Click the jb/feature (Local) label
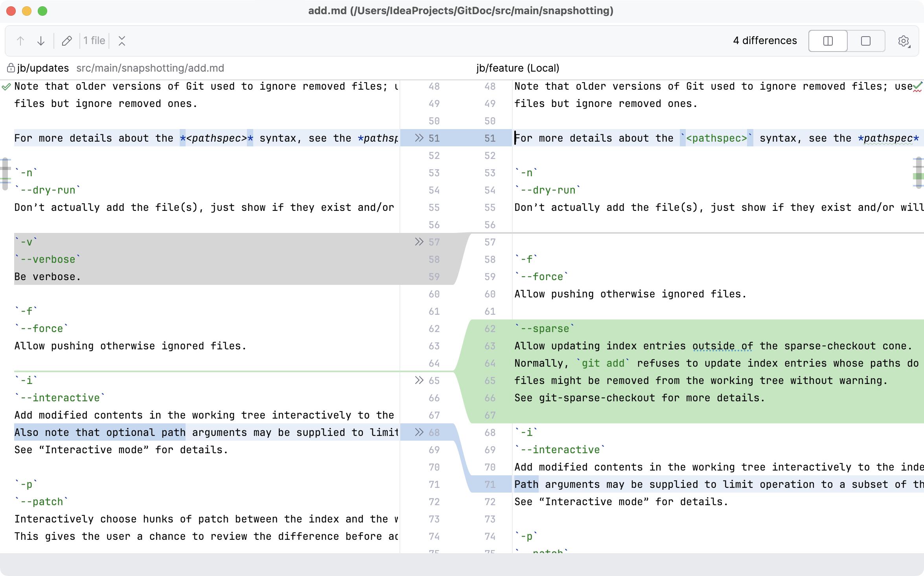The height and width of the screenshot is (576, 924). tap(517, 68)
